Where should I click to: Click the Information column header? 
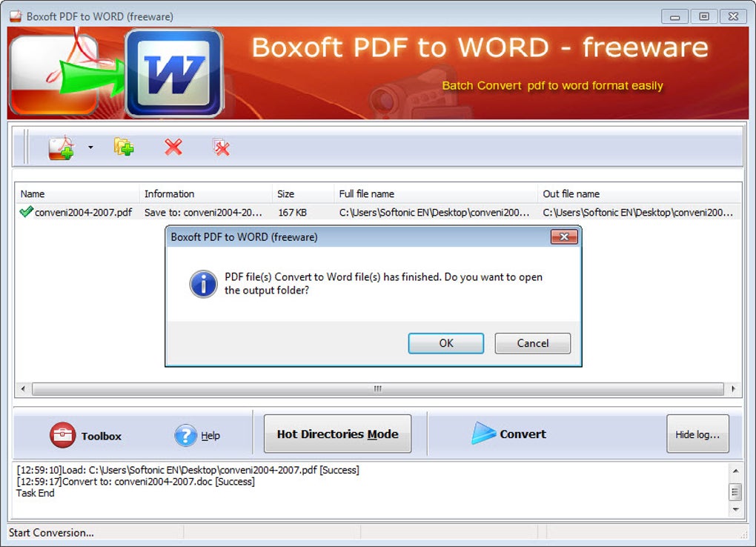tap(206, 193)
